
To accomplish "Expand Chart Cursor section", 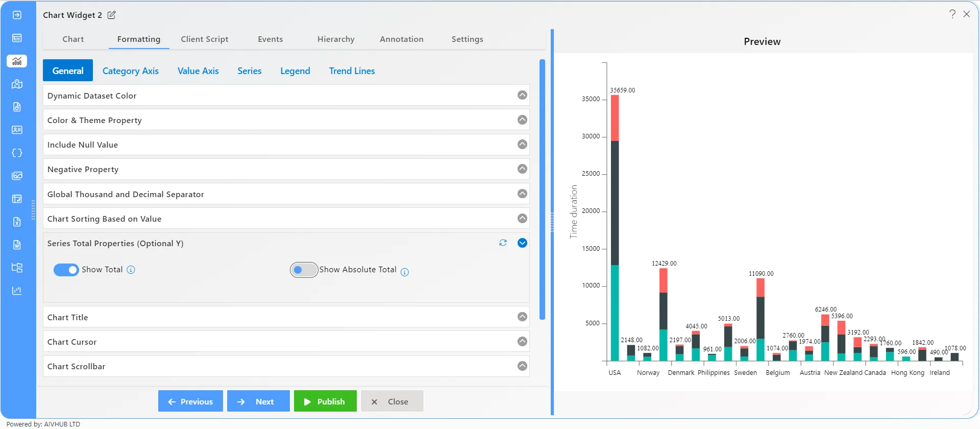I will click(x=522, y=341).
